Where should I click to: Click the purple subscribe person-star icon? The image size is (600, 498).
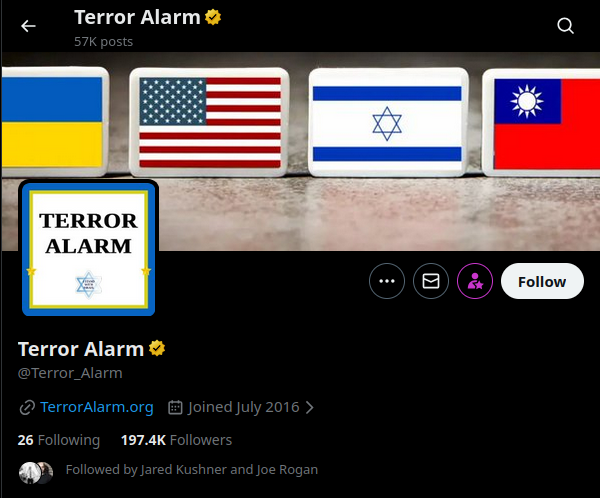[475, 281]
